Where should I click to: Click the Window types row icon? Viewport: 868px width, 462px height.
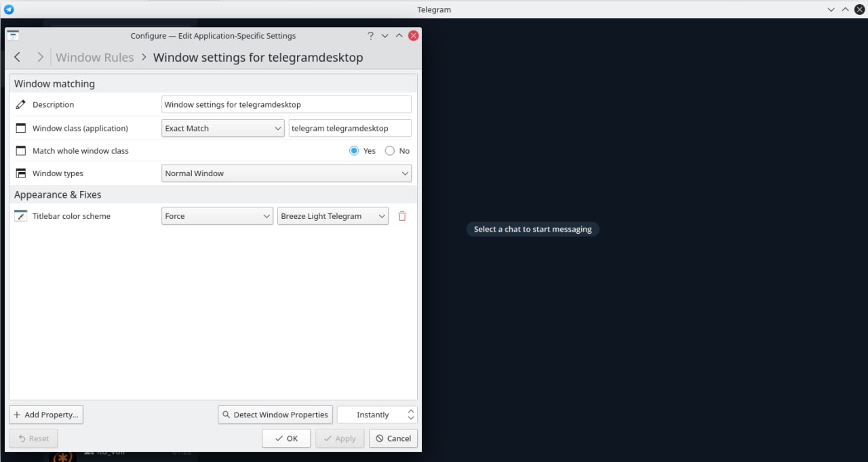20,173
